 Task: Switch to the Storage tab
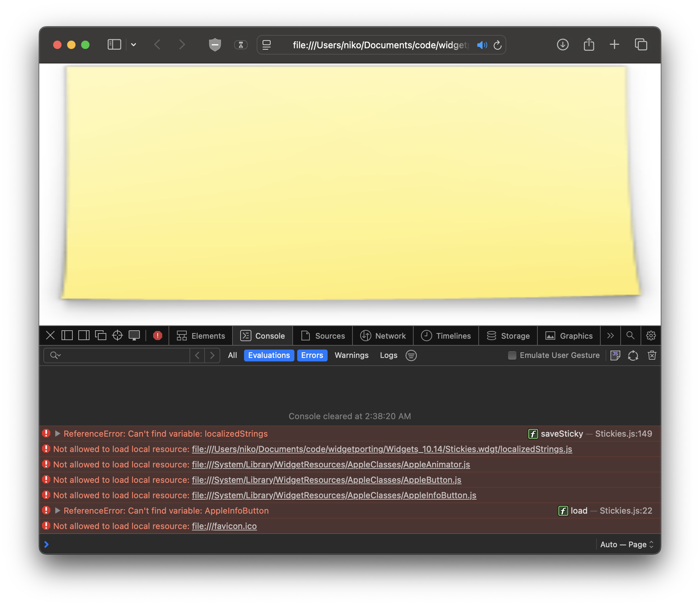click(x=508, y=336)
